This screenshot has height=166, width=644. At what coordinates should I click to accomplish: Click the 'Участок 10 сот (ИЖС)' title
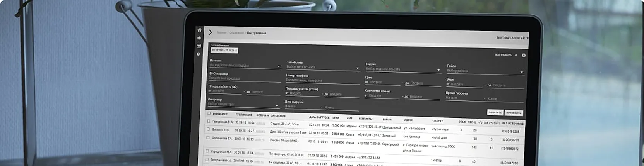pyautogui.click(x=284, y=141)
